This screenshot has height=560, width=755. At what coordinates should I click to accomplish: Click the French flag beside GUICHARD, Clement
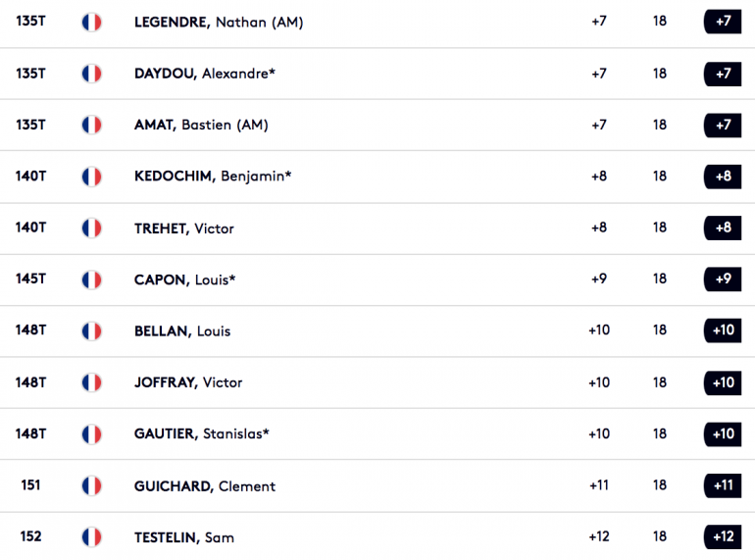tap(91, 485)
